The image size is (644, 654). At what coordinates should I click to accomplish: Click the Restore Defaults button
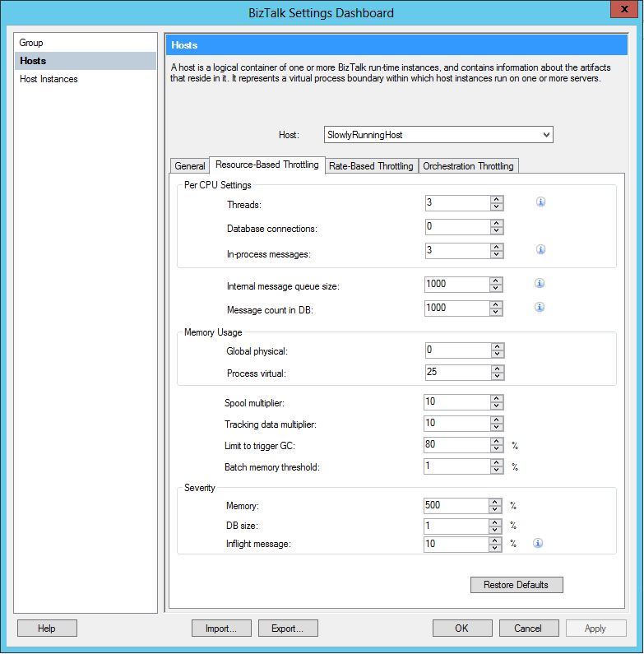[x=517, y=585]
